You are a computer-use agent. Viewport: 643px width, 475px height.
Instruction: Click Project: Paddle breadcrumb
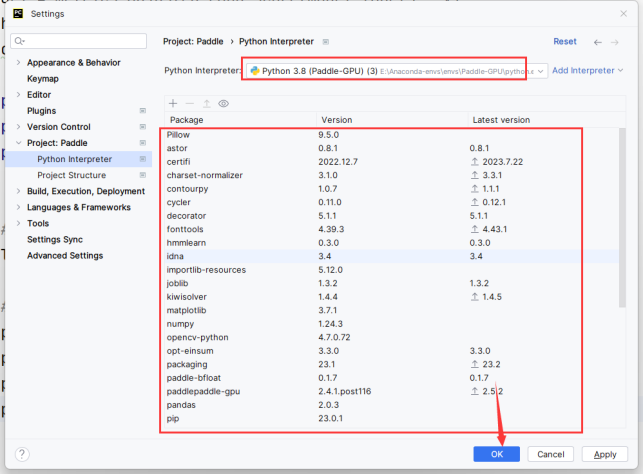tap(193, 41)
